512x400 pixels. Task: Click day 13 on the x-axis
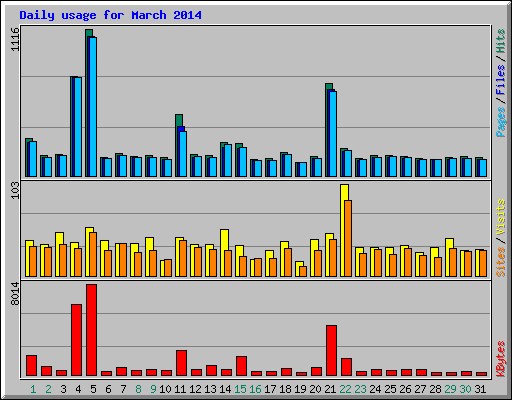210,389
